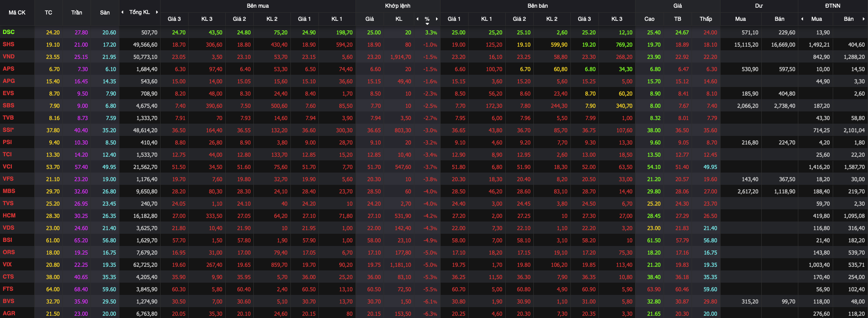
Task: Click Giá 3 header under Bên mua
Action: (174, 19)
